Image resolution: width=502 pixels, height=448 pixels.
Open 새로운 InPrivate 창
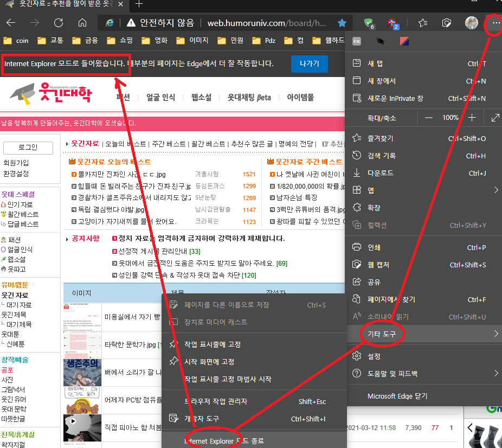pos(424,98)
